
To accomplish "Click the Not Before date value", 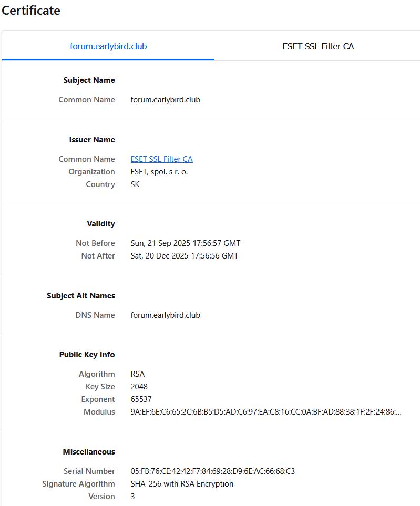I will (x=185, y=243).
